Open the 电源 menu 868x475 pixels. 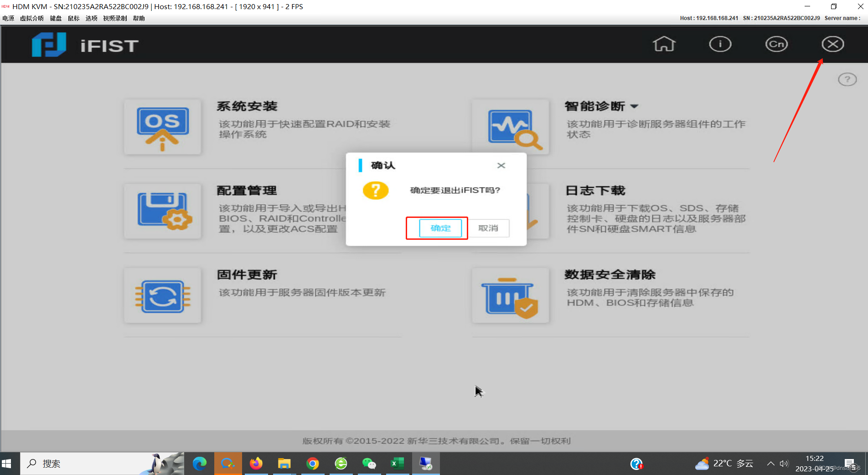pos(8,18)
